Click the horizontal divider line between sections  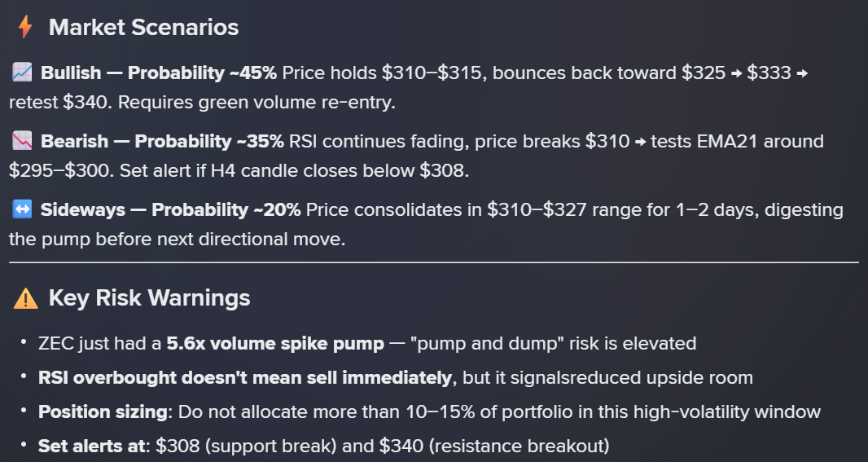[434, 262]
